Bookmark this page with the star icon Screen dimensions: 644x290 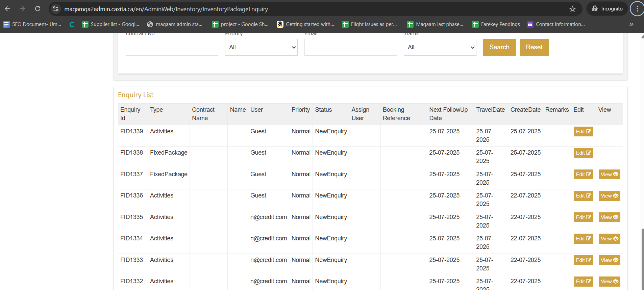[x=572, y=9]
